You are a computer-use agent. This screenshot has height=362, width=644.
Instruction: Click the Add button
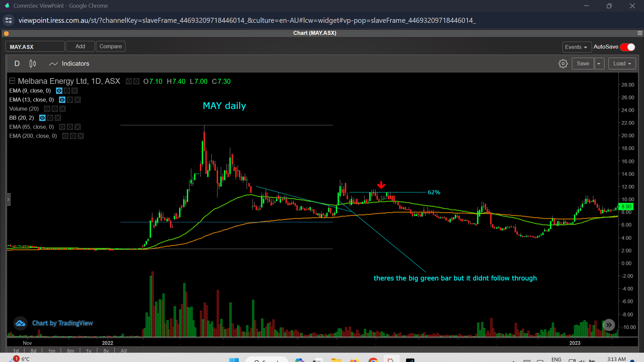[x=80, y=46]
